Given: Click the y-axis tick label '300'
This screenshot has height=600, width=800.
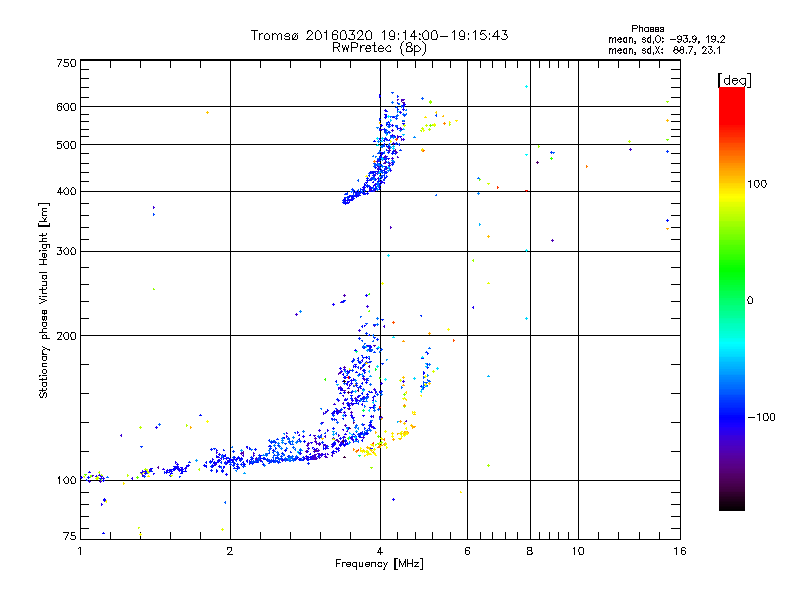Looking at the screenshot, I should (x=66, y=252).
